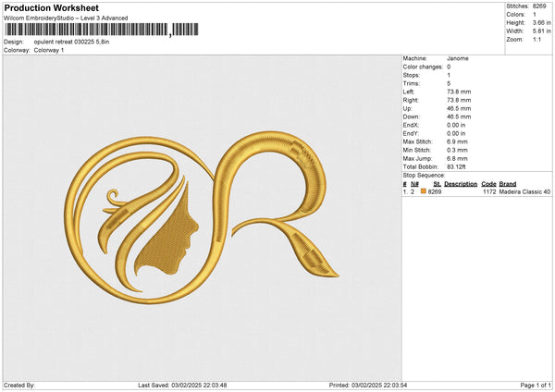This screenshot has height=392, width=555.
Task: Click the Total Bobbin 83.12ft value
Action: tap(459, 165)
